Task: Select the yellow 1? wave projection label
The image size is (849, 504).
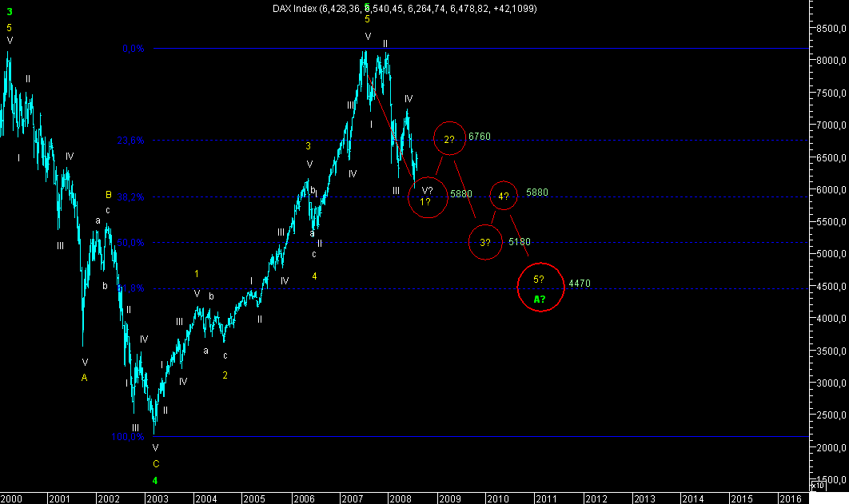Action: (x=425, y=202)
